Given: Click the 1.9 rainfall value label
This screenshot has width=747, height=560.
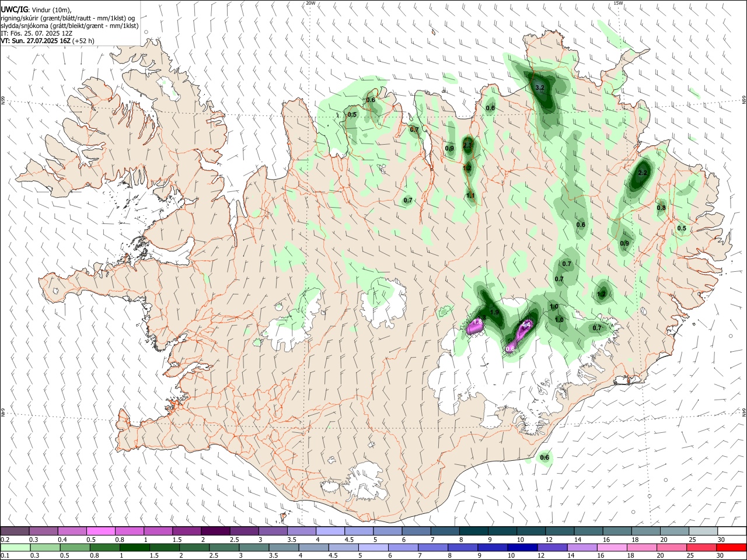Looking at the screenshot, I should (494, 312).
